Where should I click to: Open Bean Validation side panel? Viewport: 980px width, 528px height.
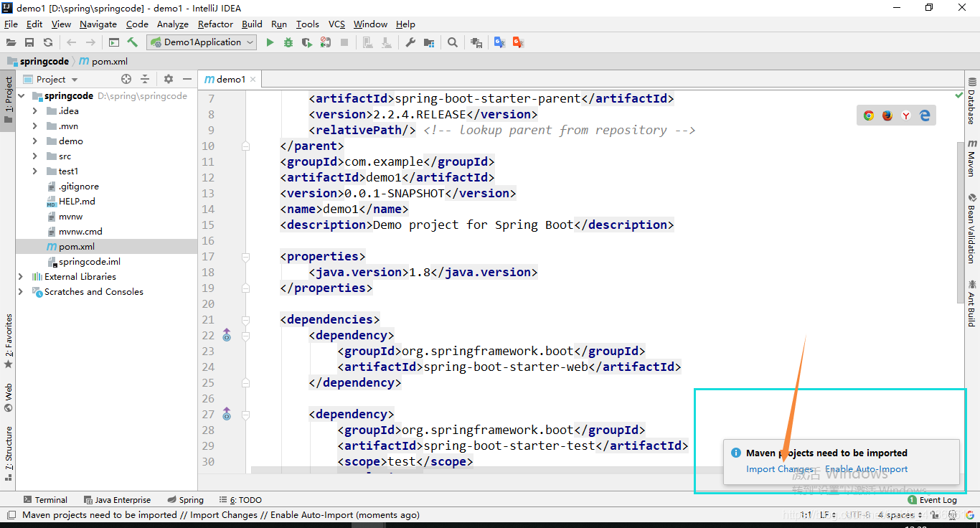coord(972,228)
